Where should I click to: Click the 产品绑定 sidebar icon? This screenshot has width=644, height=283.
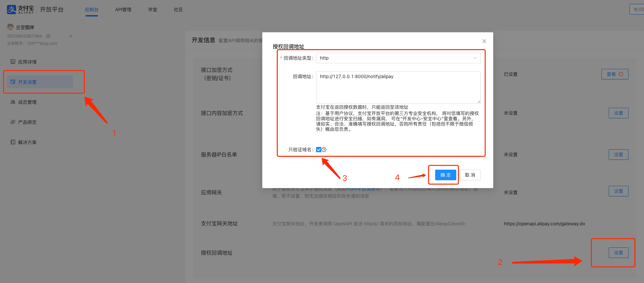[x=13, y=122]
